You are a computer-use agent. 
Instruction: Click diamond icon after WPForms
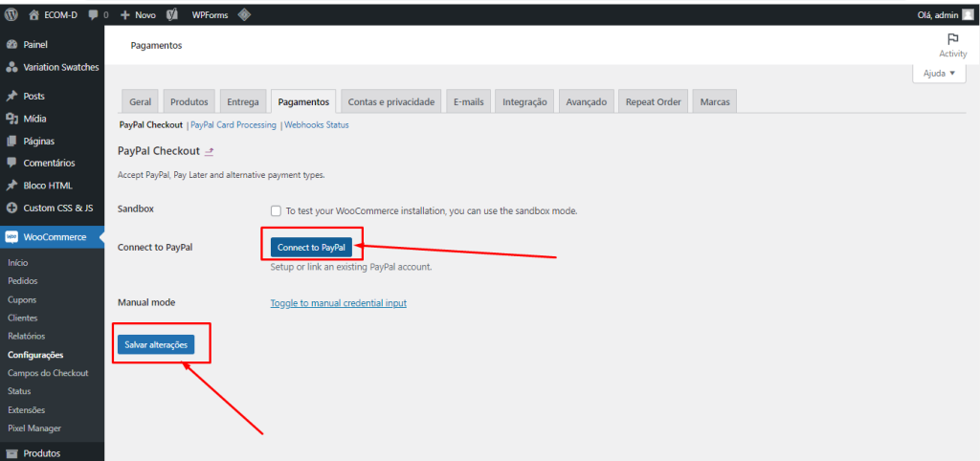click(x=244, y=14)
